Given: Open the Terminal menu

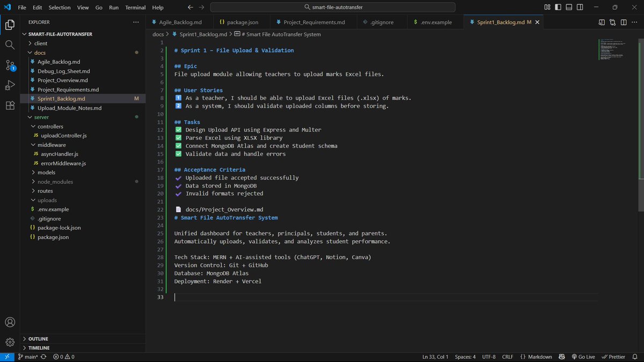Looking at the screenshot, I should pyautogui.click(x=135, y=8).
